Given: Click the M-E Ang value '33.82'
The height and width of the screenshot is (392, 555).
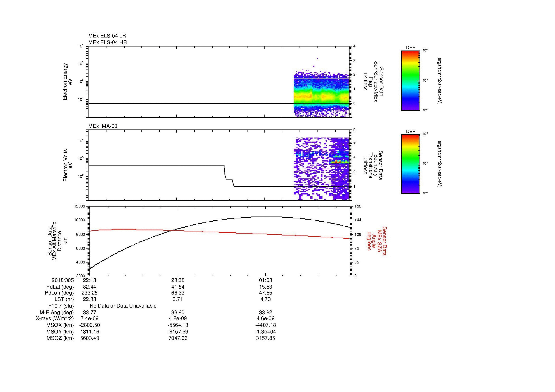Looking at the screenshot, I should [266, 313].
